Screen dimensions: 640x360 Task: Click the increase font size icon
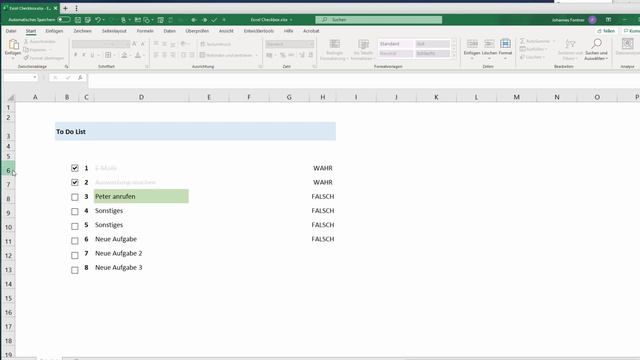click(x=134, y=44)
